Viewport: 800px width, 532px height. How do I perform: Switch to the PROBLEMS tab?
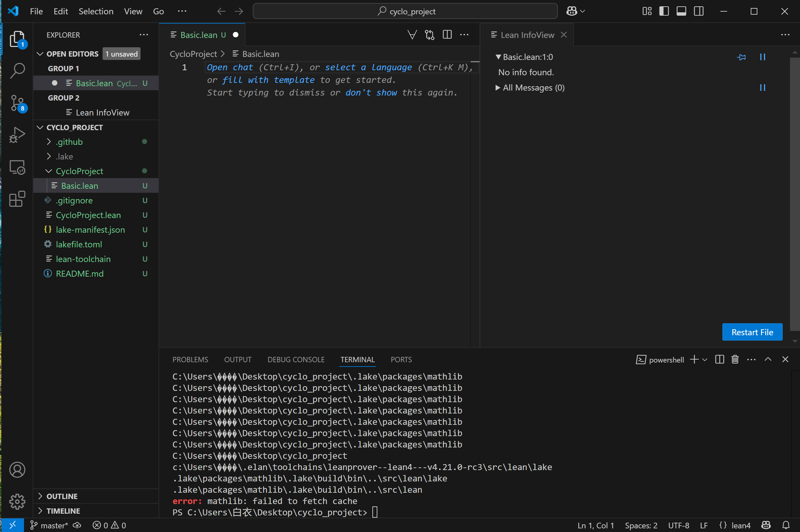pyautogui.click(x=190, y=359)
